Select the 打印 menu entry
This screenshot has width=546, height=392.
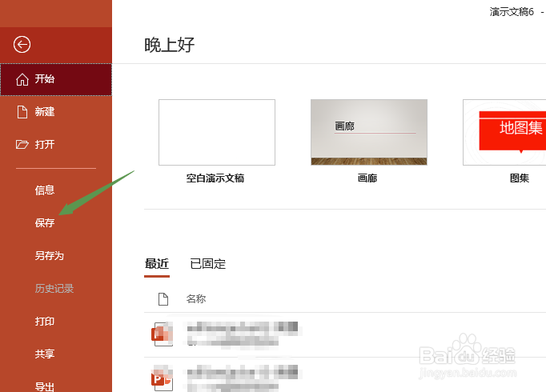(x=45, y=321)
